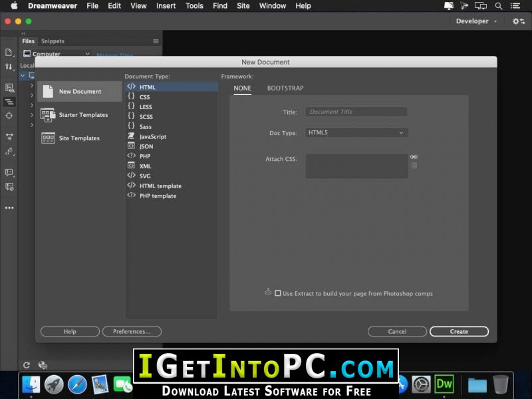
Task: Collapse the panel with double-arrow chevron
Action: [x=23, y=33]
